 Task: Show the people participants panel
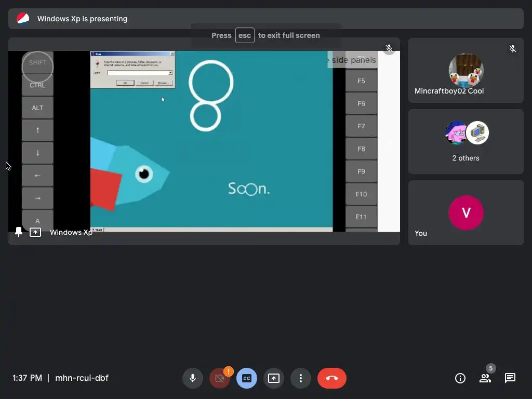tap(485, 378)
